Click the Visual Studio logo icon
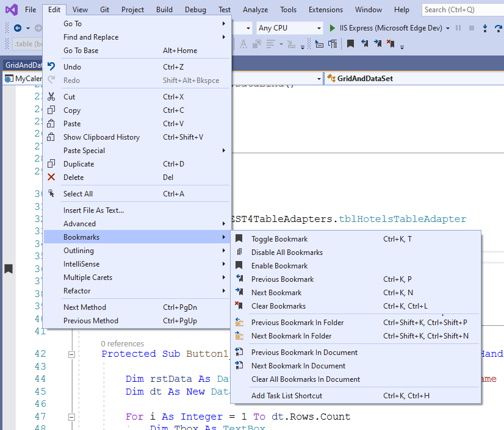 click(12, 10)
